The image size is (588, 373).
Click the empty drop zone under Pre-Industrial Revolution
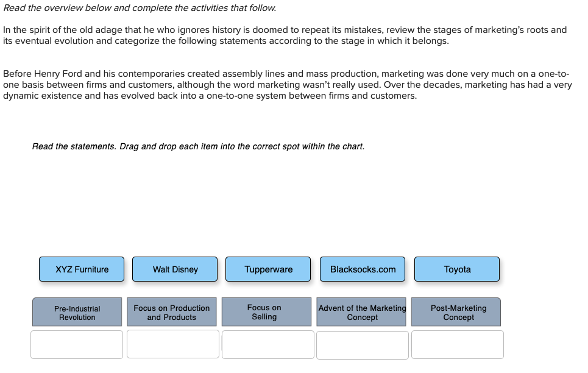77,344
